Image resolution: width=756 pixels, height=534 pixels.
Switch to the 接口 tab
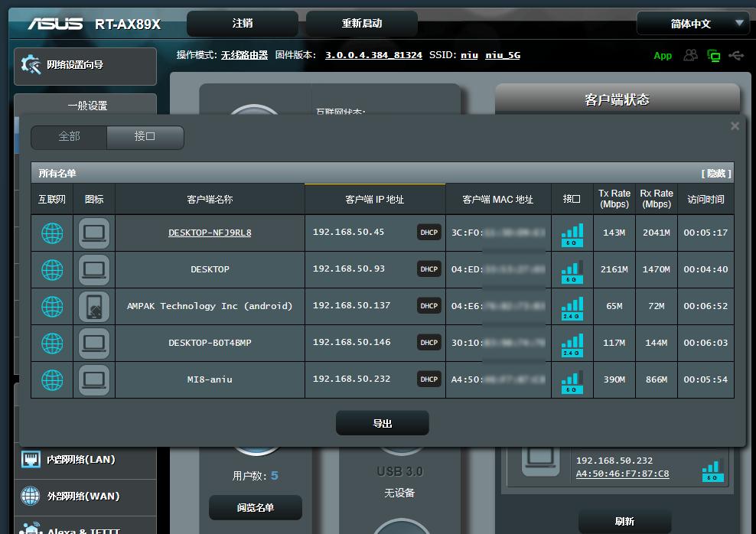pos(145,136)
